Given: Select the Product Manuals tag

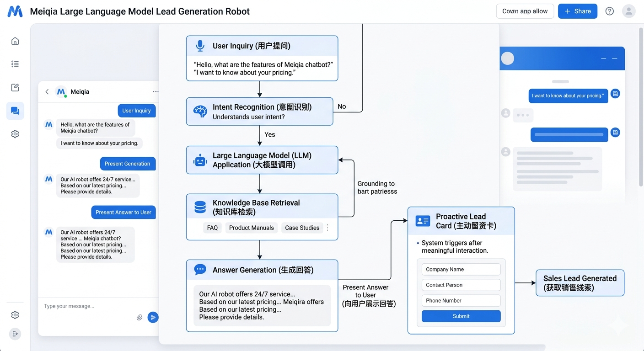Looking at the screenshot, I should click(x=251, y=228).
